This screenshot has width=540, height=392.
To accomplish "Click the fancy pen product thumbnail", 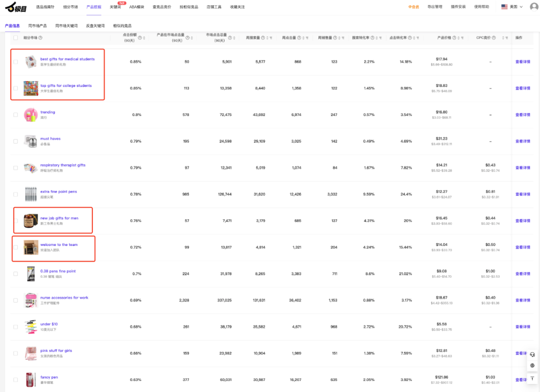I will (x=30, y=379).
